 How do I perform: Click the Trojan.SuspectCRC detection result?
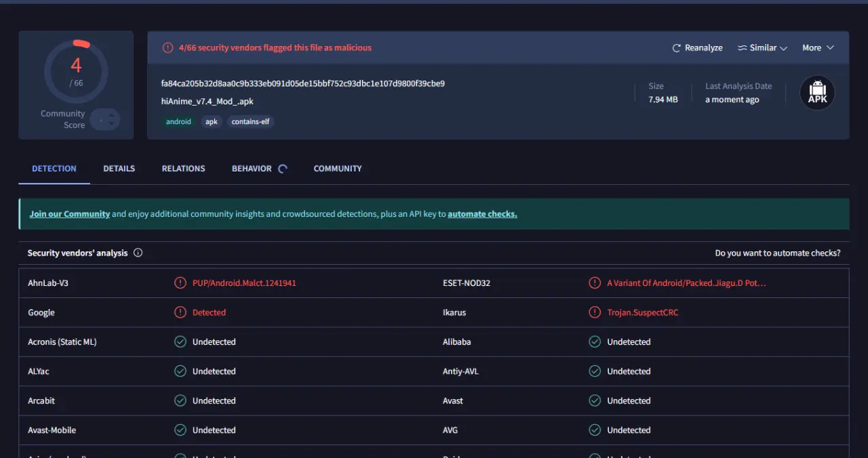point(643,312)
